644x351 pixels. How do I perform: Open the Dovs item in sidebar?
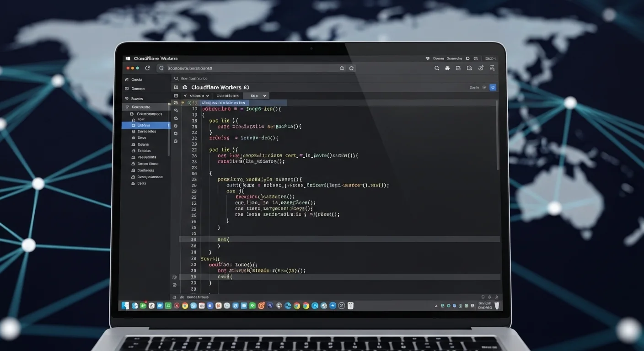click(x=142, y=138)
